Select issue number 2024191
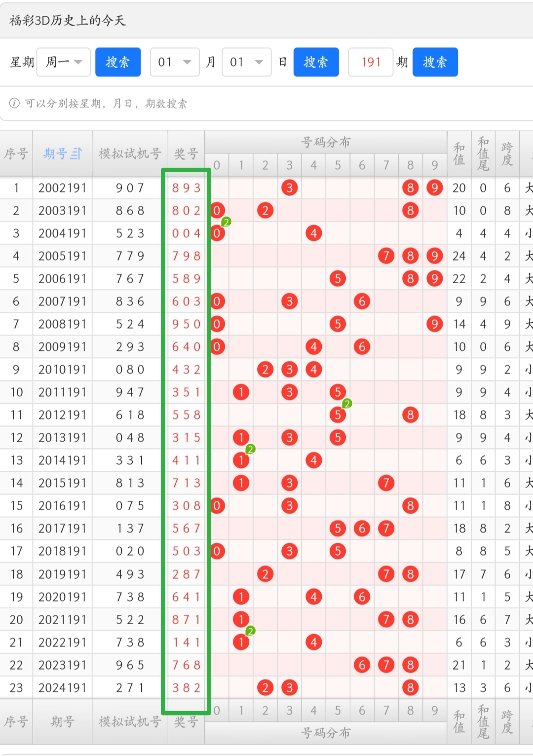The image size is (533, 756). 62,688
